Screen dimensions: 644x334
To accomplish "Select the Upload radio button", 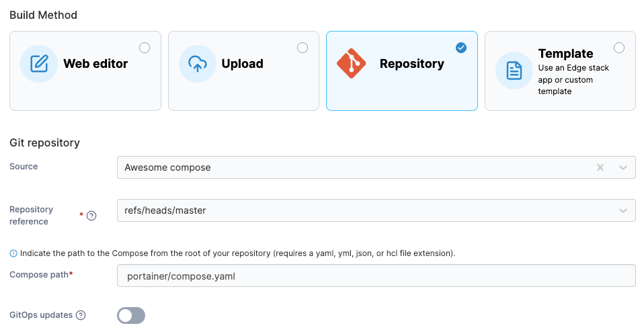I will (x=303, y=48).
